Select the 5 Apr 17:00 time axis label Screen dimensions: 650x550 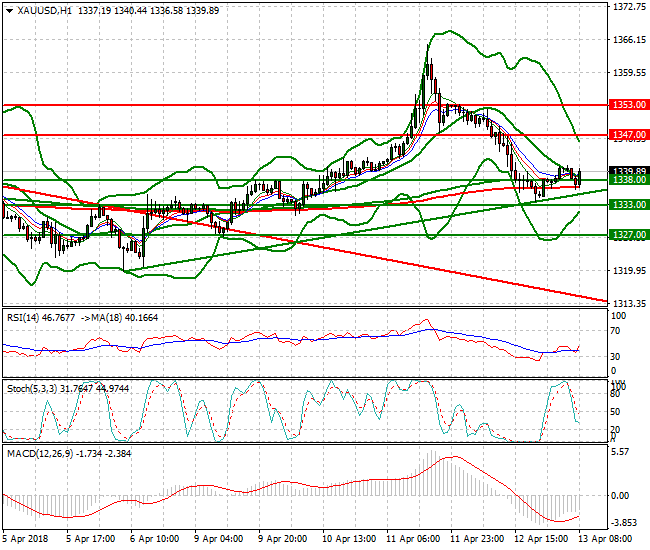[90, 539]
